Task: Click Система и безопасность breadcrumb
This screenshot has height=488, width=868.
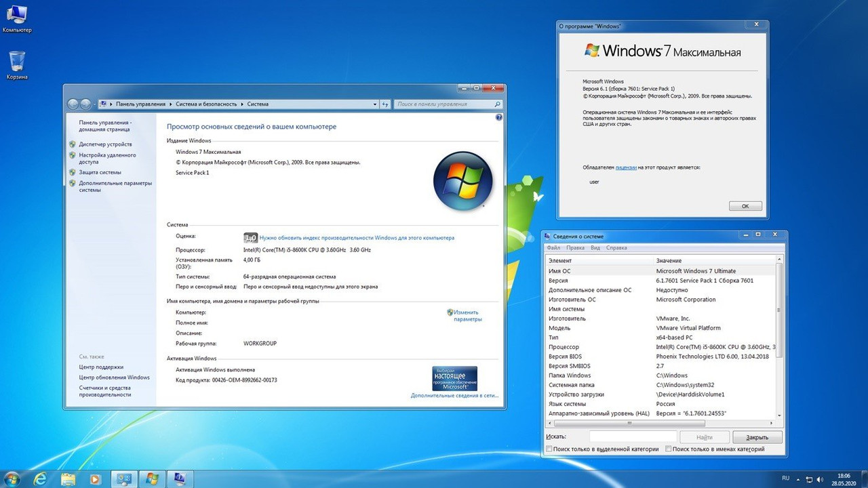Action: (206, 104)
